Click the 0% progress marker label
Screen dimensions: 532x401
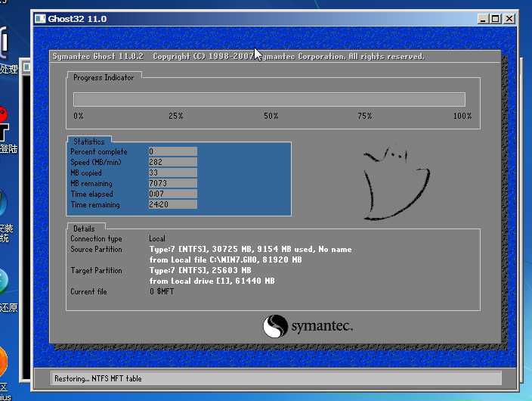[78, 116]
